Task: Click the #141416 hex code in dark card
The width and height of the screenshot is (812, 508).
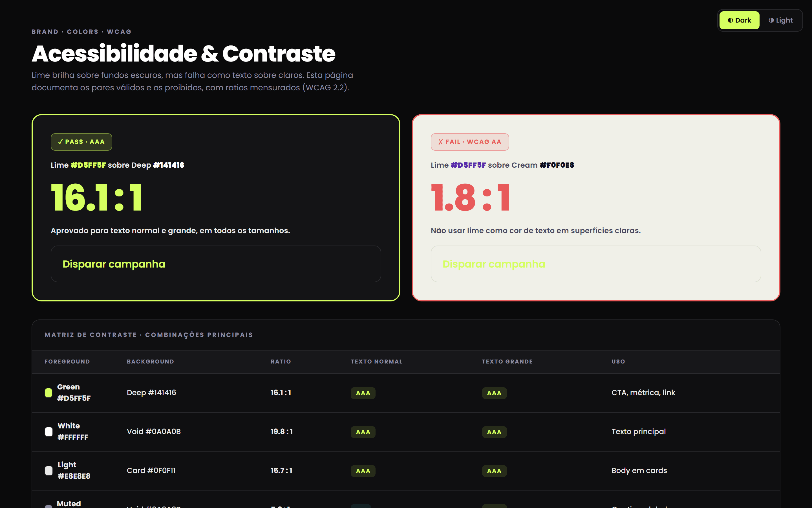Action: (168, 165)
